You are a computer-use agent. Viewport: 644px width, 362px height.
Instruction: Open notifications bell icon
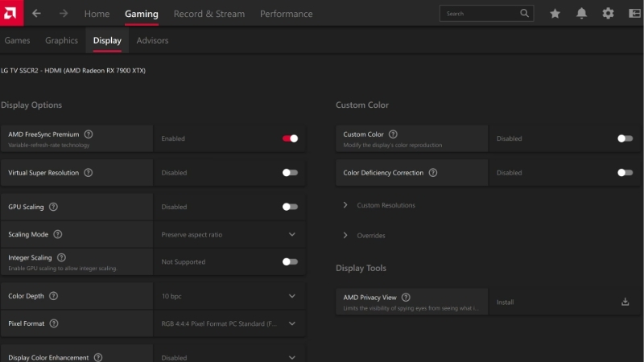tap(581, 14)
